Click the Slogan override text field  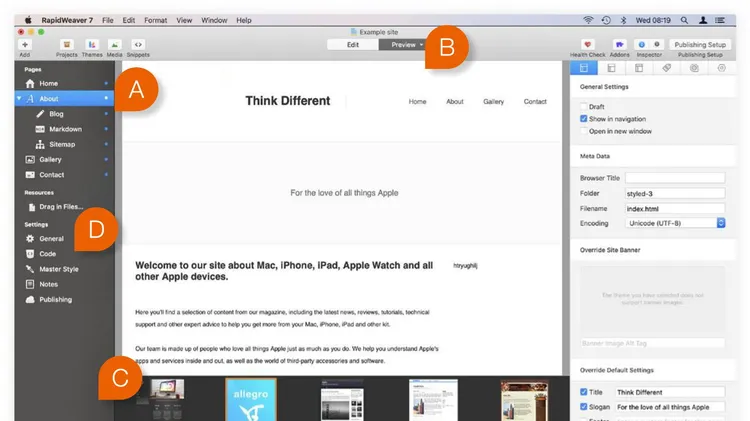(670, 407)
